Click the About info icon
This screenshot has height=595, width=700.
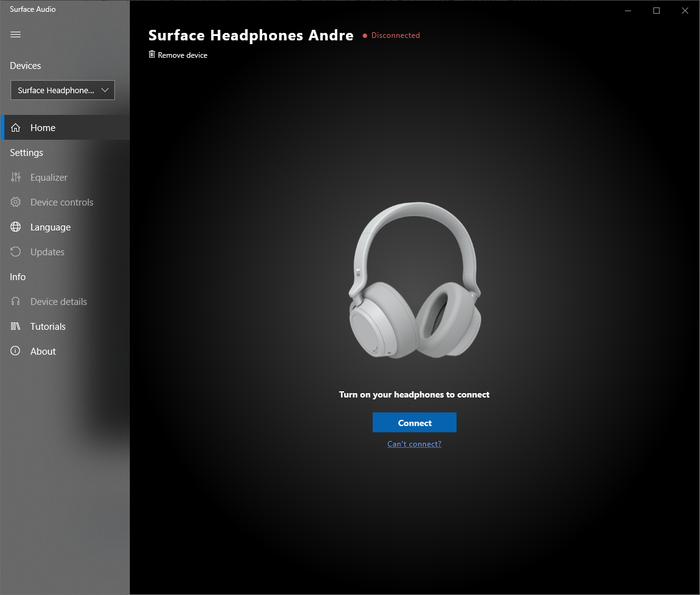[16, 352]
